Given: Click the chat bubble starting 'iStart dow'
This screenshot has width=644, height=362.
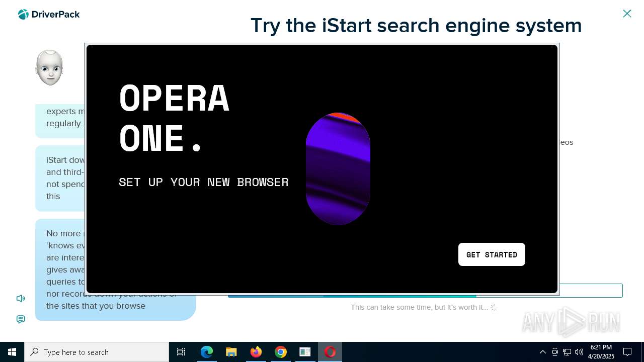Looking at the screenshot, I should (x=60, y=178).
